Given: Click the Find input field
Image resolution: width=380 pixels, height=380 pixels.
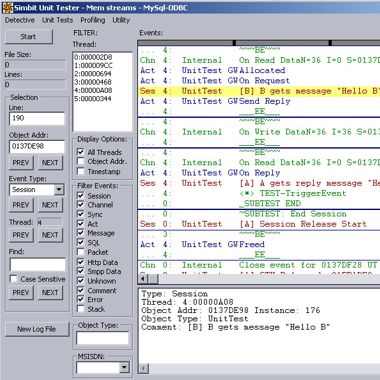Looking at the screenshot, I should 37,264.
